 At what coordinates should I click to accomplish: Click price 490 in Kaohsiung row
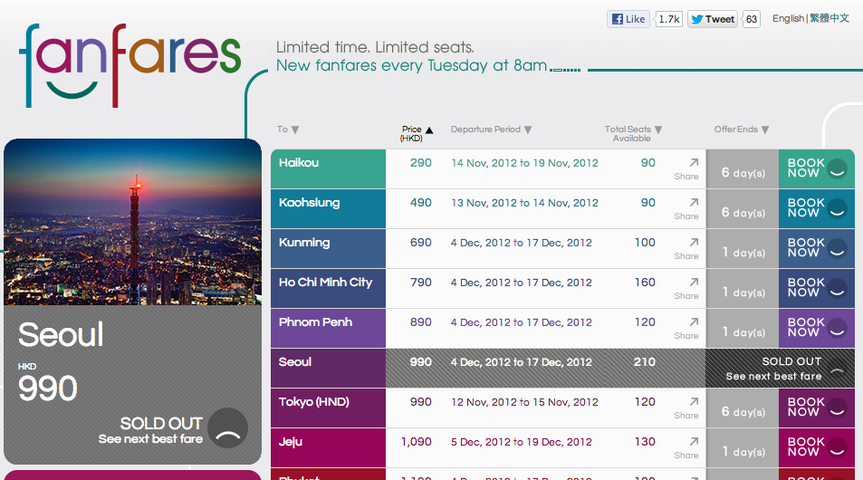pyautogui.click(x=420, y=203)
